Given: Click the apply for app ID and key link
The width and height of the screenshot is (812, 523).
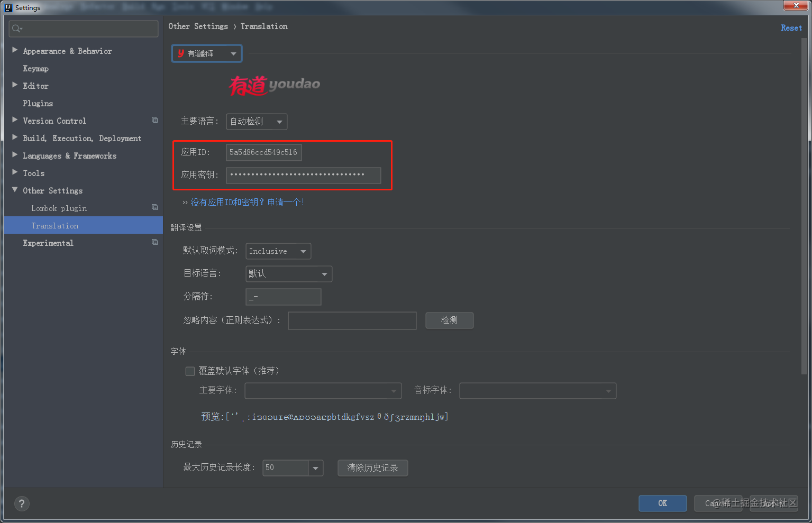Looking at the screenshot, I should 247,202.
